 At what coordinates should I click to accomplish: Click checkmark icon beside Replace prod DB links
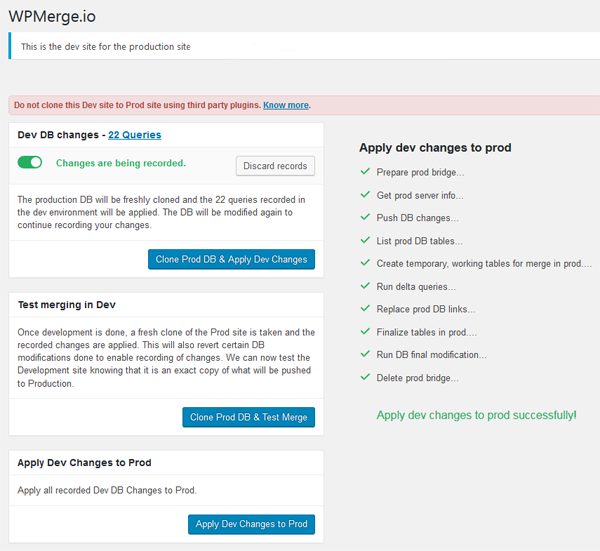pyautogui.click(x=365, y=308)
